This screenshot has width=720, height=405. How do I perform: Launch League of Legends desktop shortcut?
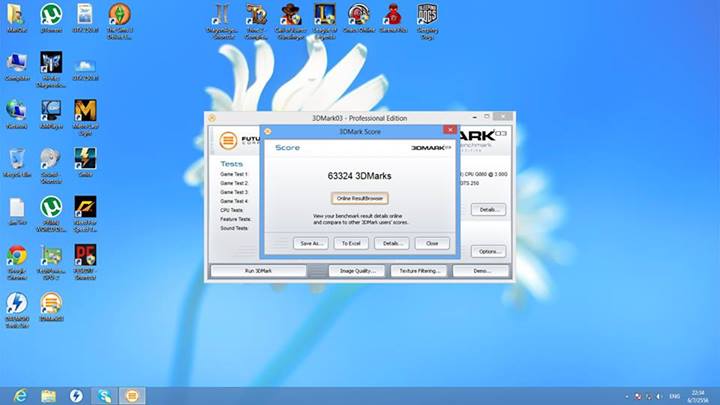click(325, 21)
